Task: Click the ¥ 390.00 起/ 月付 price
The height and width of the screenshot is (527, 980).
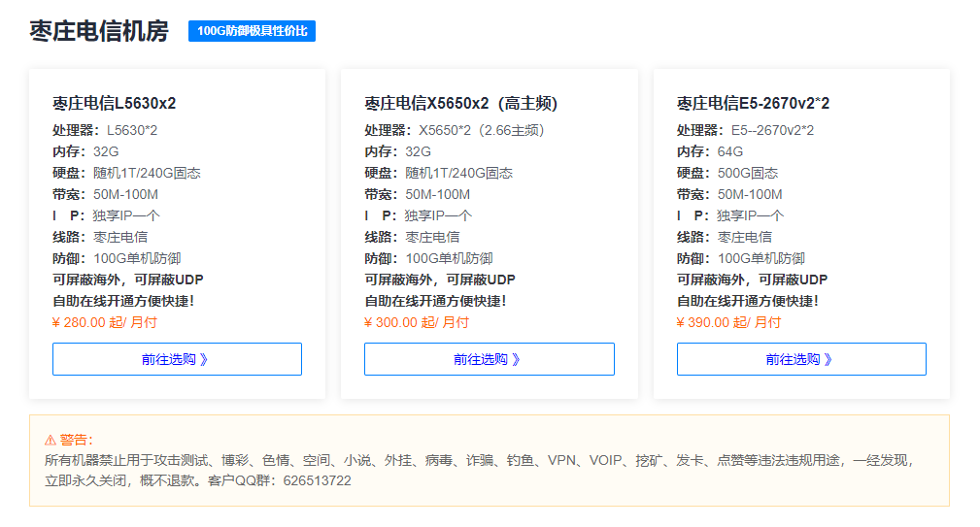Action: point(728,322)
